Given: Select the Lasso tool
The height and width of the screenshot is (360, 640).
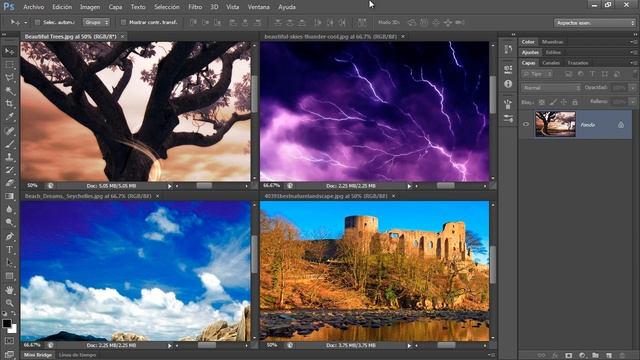Looking at the screenshot, I should 9,78.
